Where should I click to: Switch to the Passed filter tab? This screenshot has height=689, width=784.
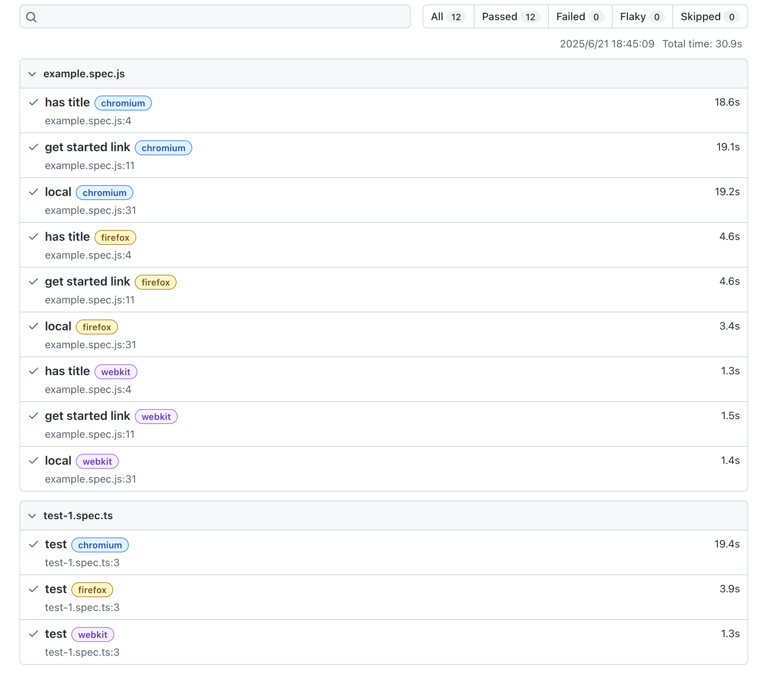click(510, 17)
